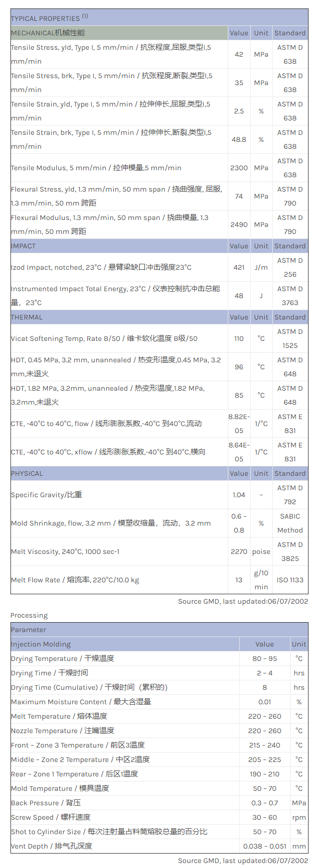Click the Melt Viscosity value 2270
Viewport: 319px width, 868px height.
click(239, 551)
